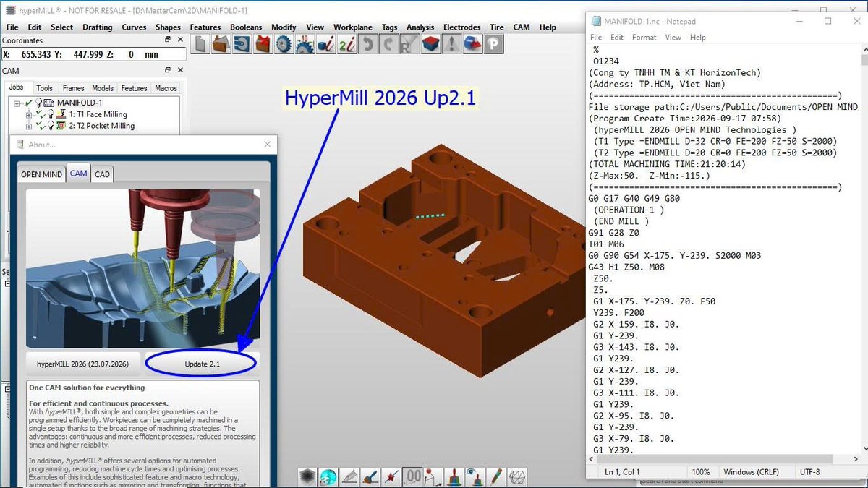868x488 pixels.
Task: Select the 2: T2 Pocket Milling job
Action: pyautogui.click(x=101, y=126)
